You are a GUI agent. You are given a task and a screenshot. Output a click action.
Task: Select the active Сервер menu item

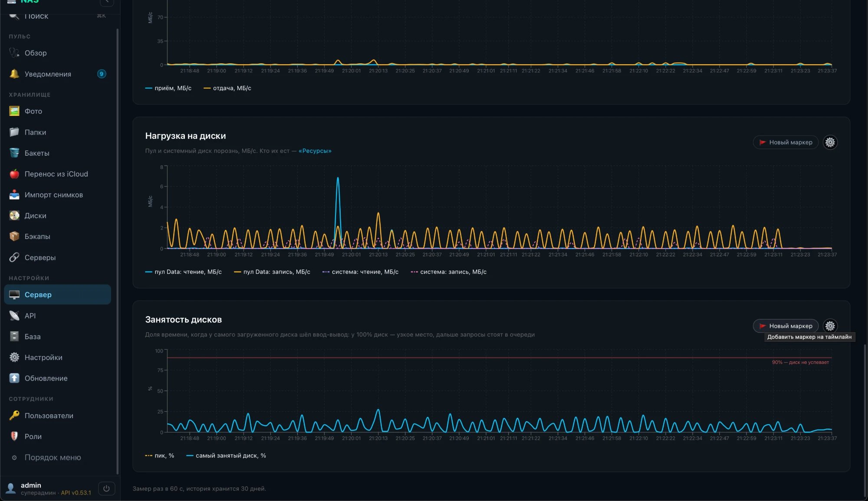[x=57, y=295]
